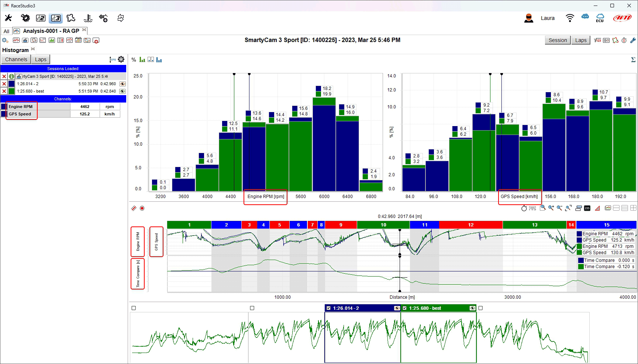Select track segment 12 marker
This screenshot has height=364, width=638.
pos(471,225)
